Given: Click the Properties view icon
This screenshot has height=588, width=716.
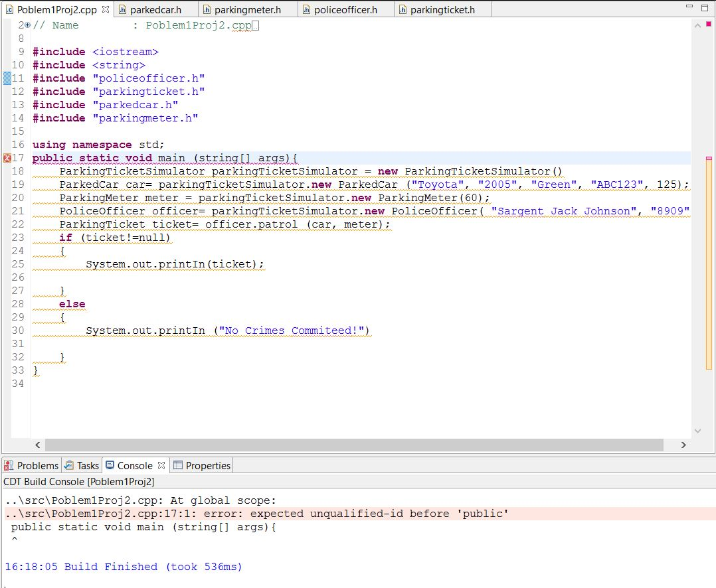Looking at the screenshot, I should (176, 465).
